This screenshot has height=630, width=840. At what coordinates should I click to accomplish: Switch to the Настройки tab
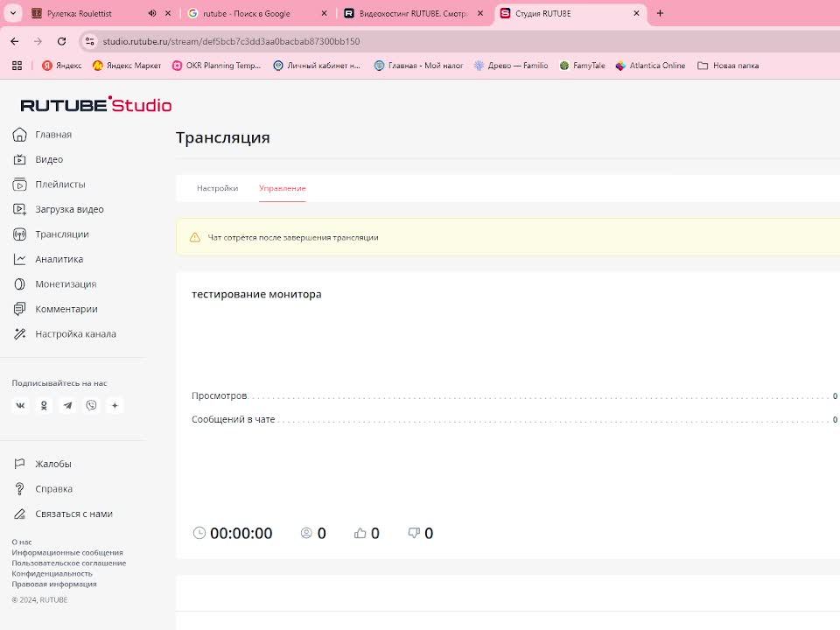[217, 188]
